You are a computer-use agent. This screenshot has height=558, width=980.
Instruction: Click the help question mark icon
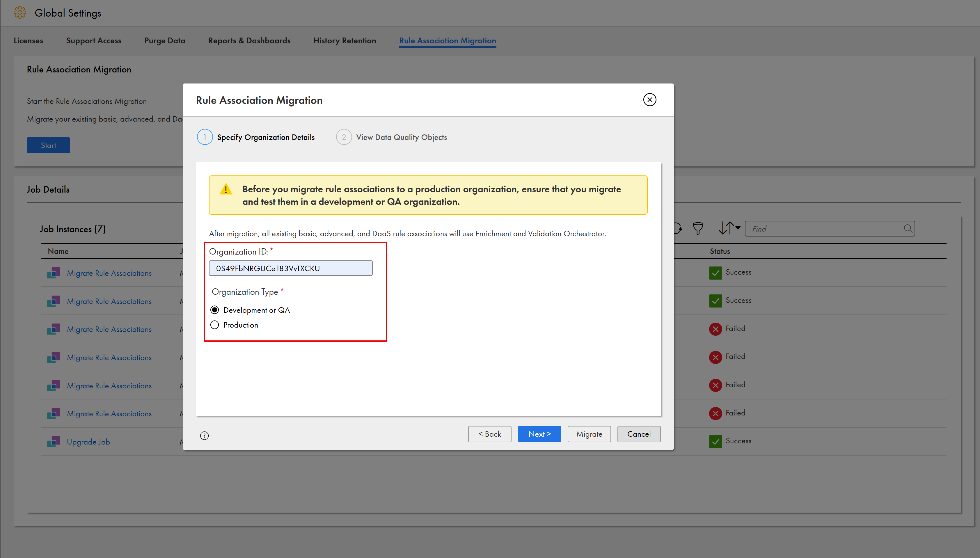(x=204, y=435)
